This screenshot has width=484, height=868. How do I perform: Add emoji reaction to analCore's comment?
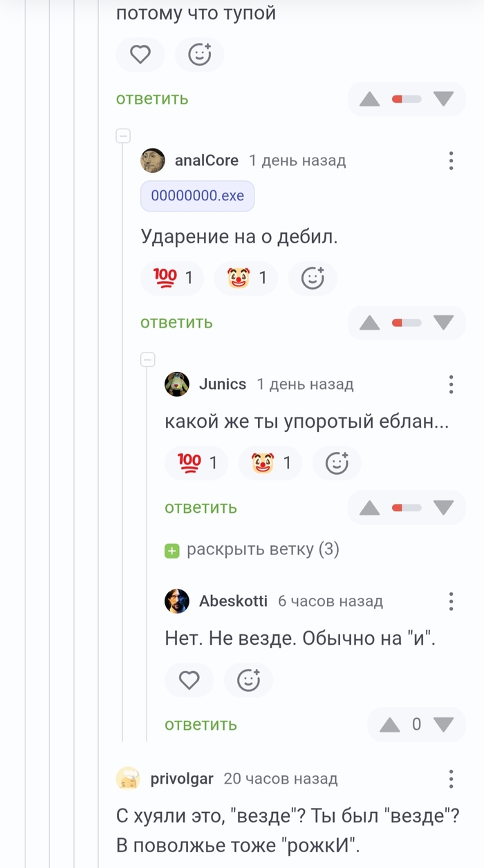(x=313, y=279)
